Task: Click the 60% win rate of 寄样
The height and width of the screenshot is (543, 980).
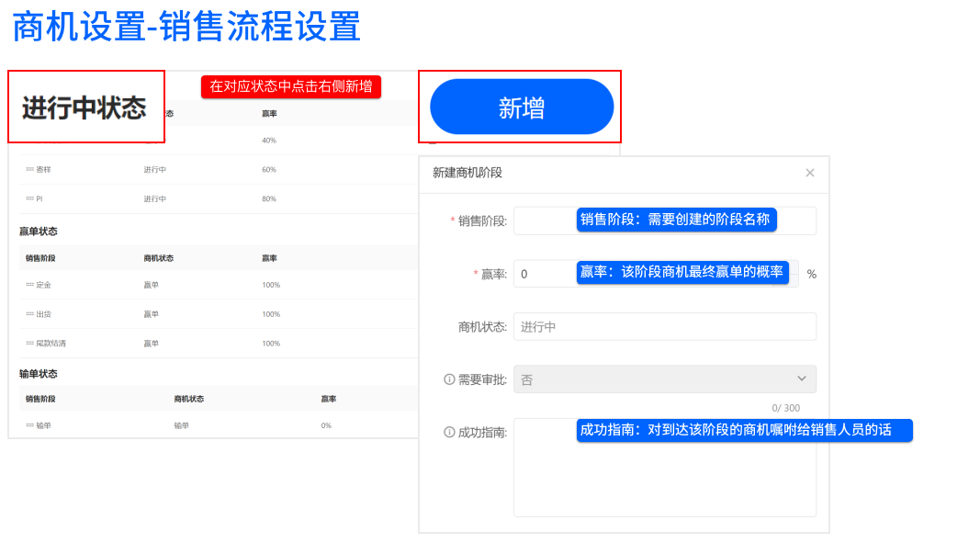Action: [269, 170]
